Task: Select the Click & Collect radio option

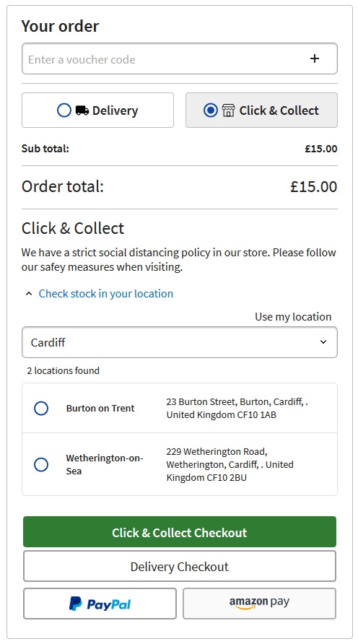Action: 211,110
